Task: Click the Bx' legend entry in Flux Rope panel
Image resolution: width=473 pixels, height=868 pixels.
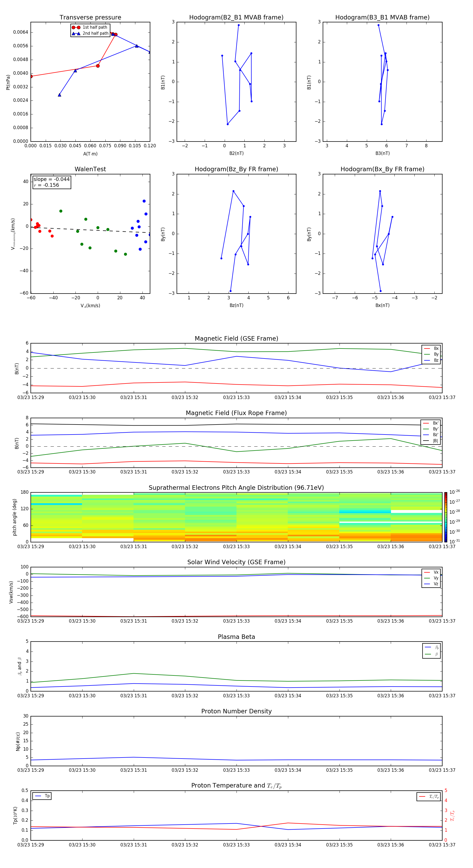Action: (x=431, y=423)
